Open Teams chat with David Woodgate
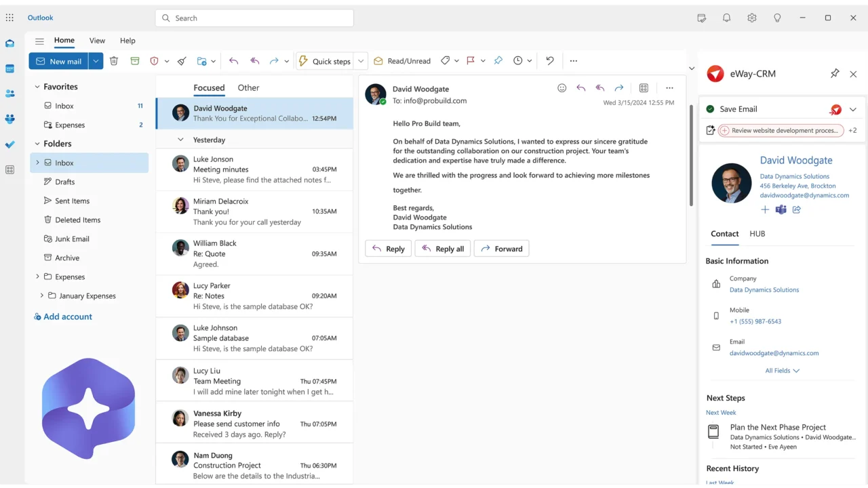 781,209
